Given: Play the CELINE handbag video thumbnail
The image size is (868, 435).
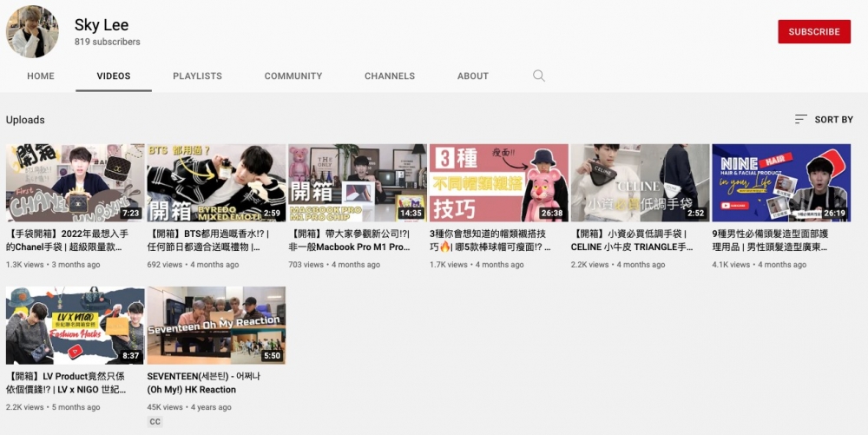Looking at the screenshot, I should tap(640, 182).
